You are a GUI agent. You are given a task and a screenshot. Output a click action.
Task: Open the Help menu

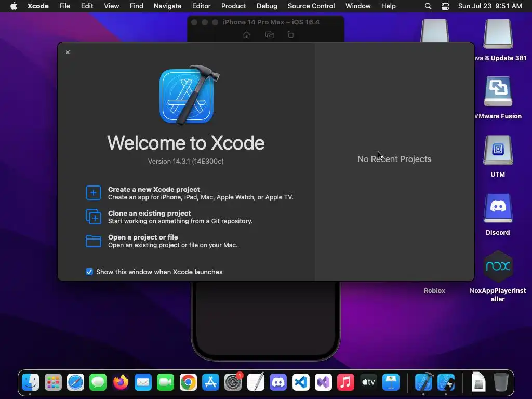pyautogui.click(x=388, y=6)
